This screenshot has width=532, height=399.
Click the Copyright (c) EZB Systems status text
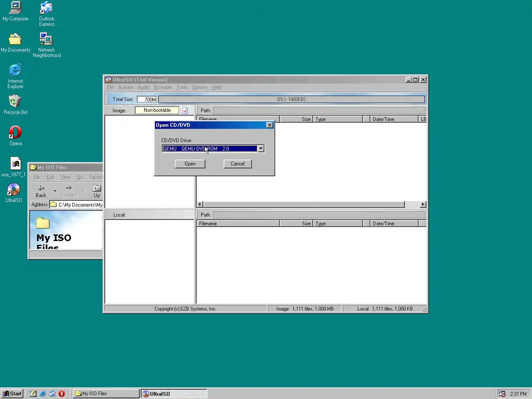(185, 309)
